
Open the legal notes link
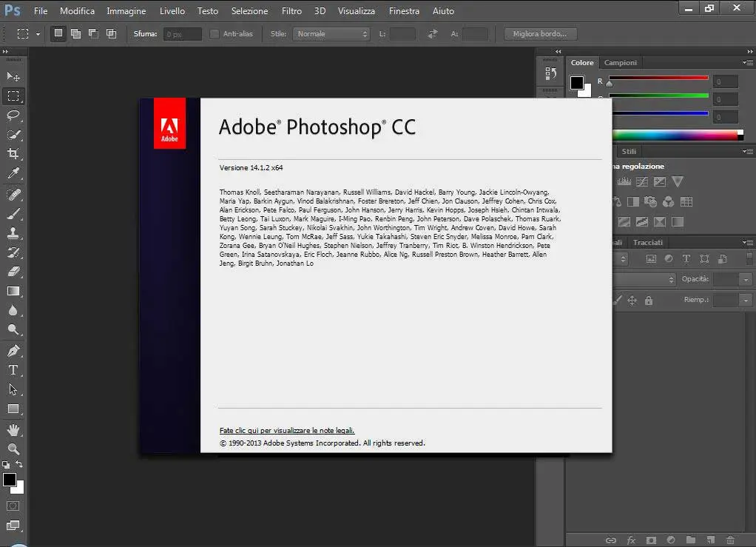pos(287,430)
